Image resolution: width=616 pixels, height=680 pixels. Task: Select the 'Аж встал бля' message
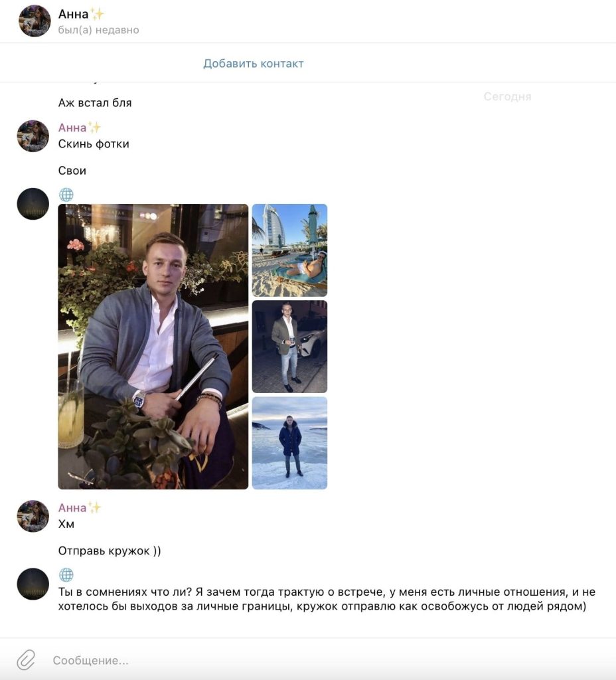coord(95,103)
